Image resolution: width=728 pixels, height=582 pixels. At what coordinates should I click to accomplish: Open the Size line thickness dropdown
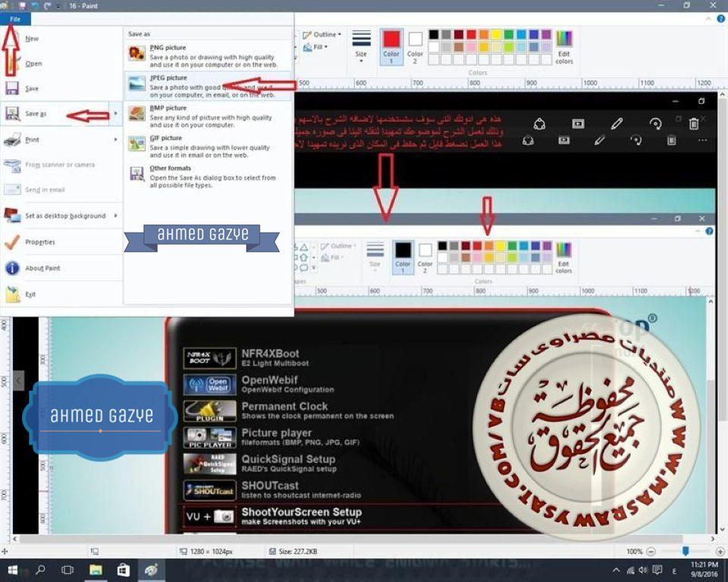point(361,46)
